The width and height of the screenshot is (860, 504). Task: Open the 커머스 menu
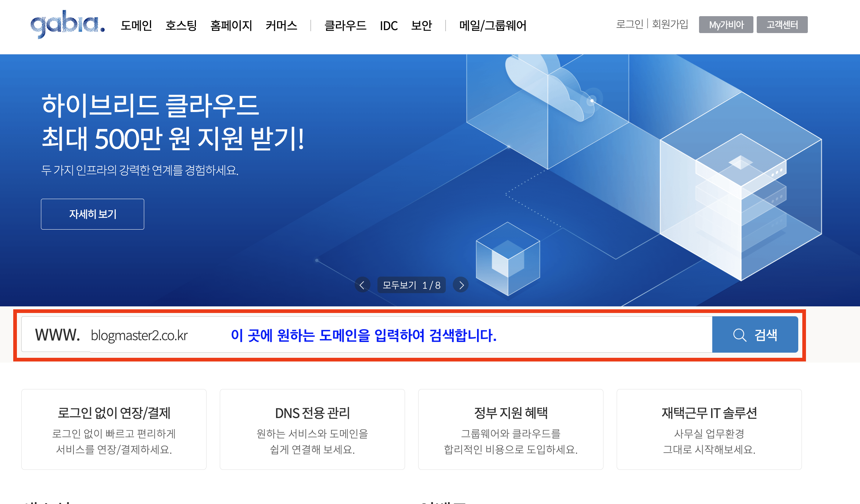(281, 25)
